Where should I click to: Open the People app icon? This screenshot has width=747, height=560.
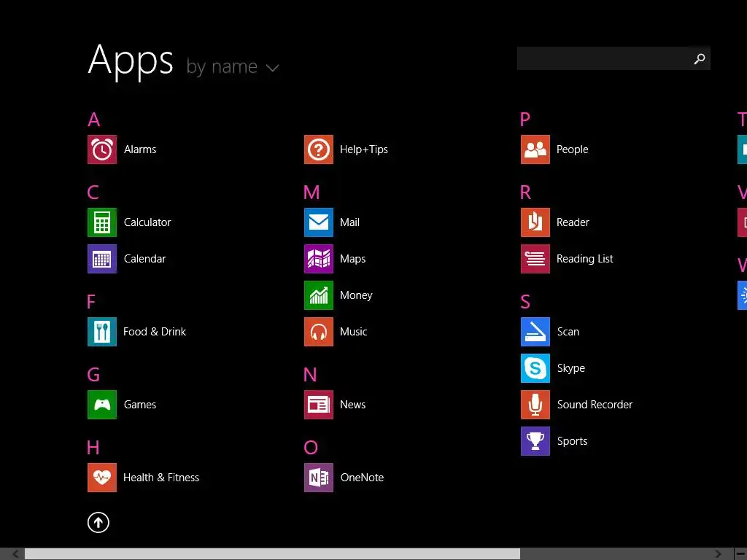535,149
